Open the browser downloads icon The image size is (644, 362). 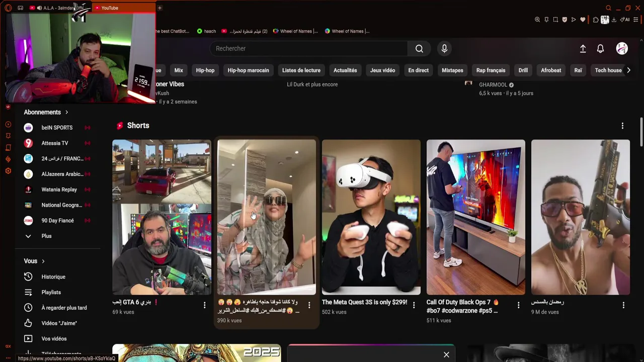click(614, 20)
